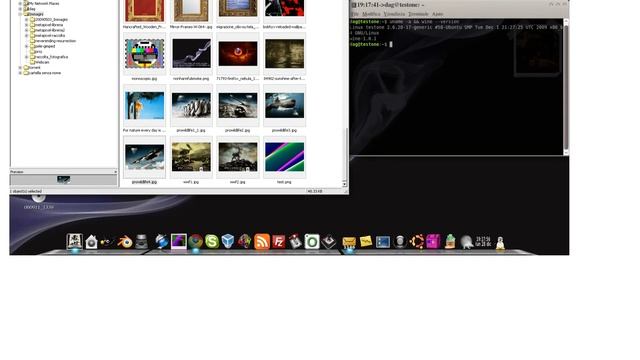This screenshot has width=640, height=360.
Task: Expand cartella senza nome node
Action: point(20,73)
